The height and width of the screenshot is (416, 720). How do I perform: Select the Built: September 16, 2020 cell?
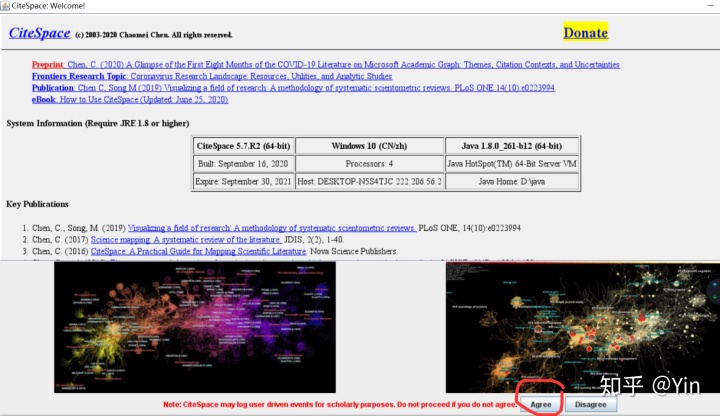tap(243, 164)
